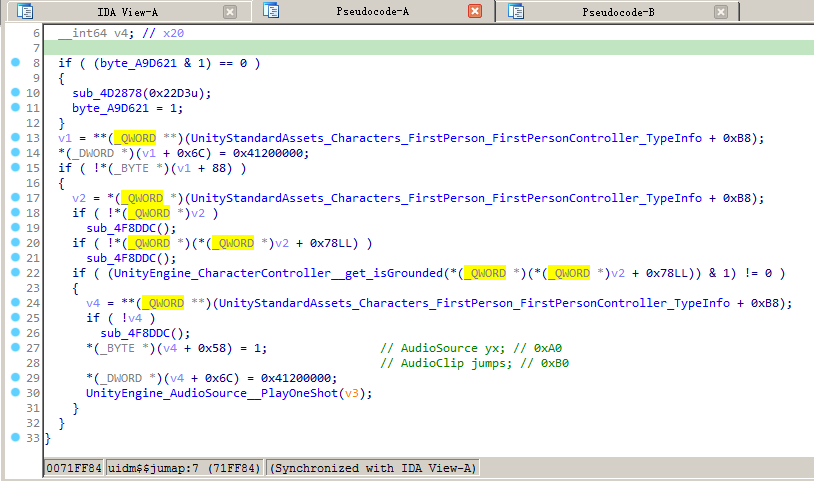Toggle breakpoint dot on line 8

pos(16,62)
